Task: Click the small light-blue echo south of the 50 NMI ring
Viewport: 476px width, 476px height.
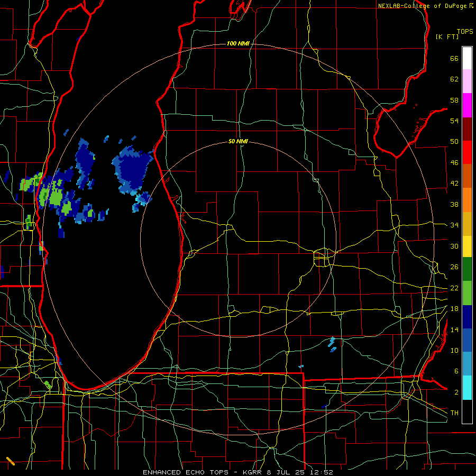Action: 332,344
